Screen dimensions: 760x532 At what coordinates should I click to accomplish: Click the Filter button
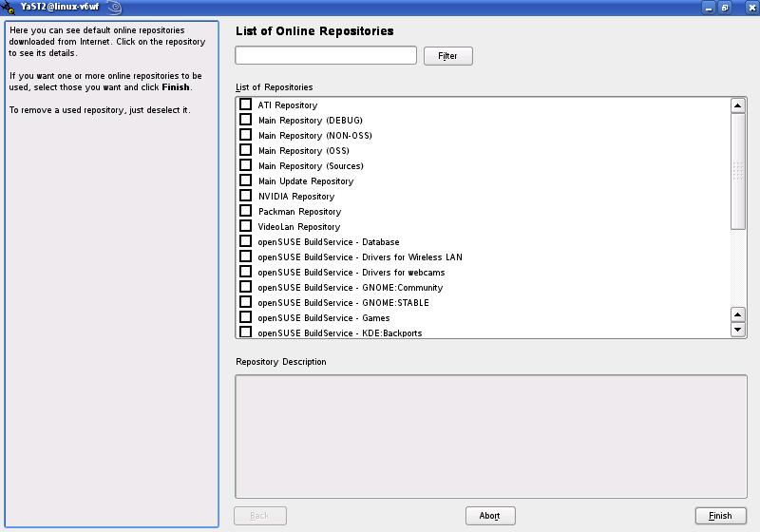point(447,56)
